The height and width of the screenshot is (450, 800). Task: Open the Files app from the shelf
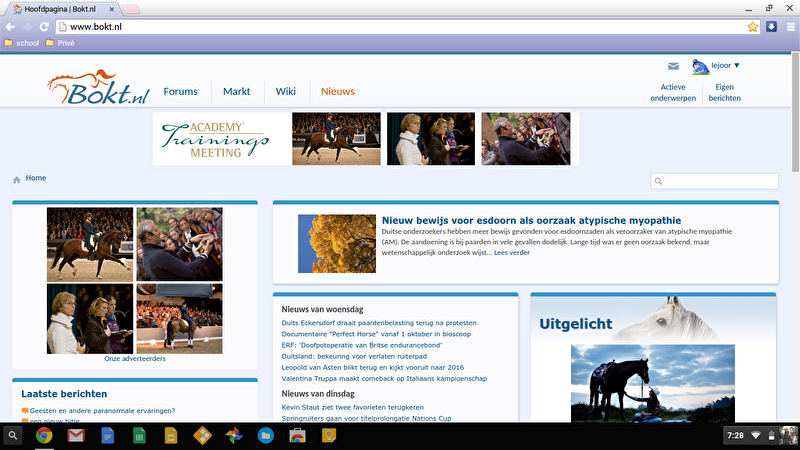click(266, 436)
